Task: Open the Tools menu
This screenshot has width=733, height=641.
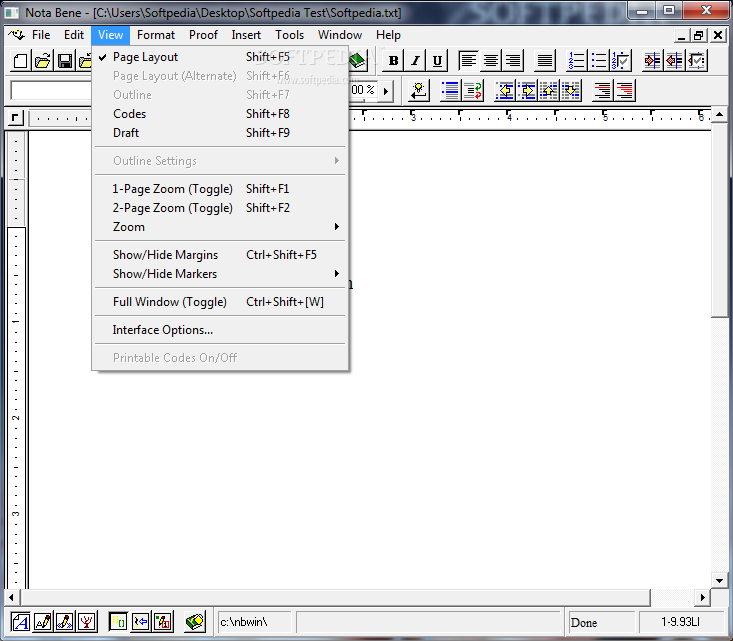Action: [x=289, y=35]
